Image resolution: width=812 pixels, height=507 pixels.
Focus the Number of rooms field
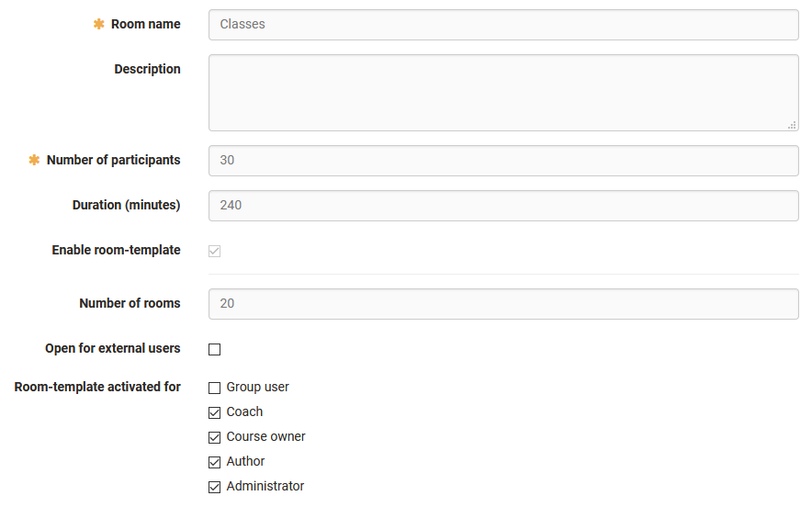coord(503,304)
